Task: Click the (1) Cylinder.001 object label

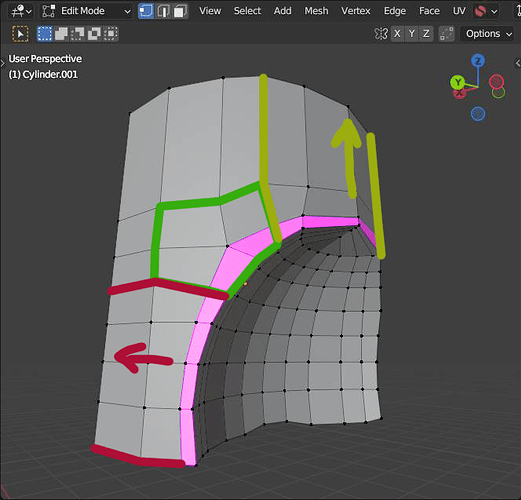Action: (43, 74)
